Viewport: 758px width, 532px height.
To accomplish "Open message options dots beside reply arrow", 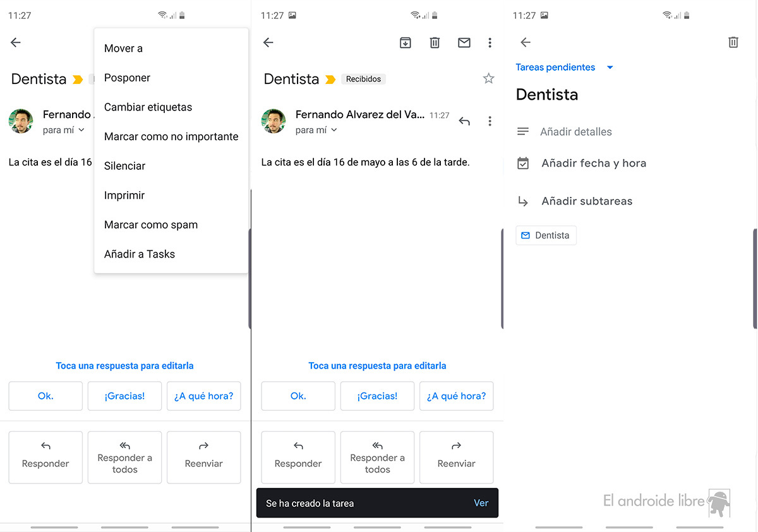I will (x=490, y=121).
